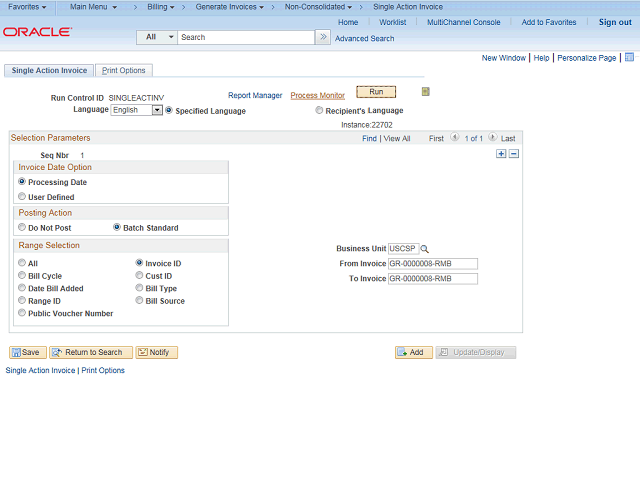Open Advanced Search

point(364,38)
